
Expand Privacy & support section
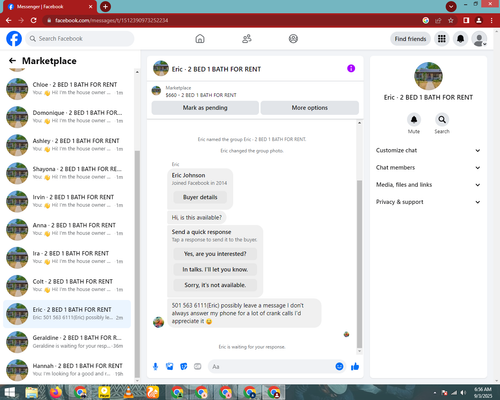(428, 202)
